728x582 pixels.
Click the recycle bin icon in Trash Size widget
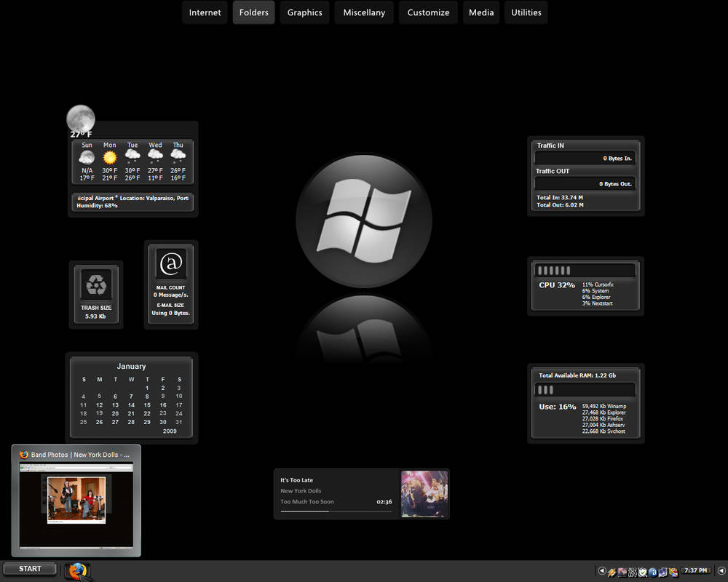point(95,284)
